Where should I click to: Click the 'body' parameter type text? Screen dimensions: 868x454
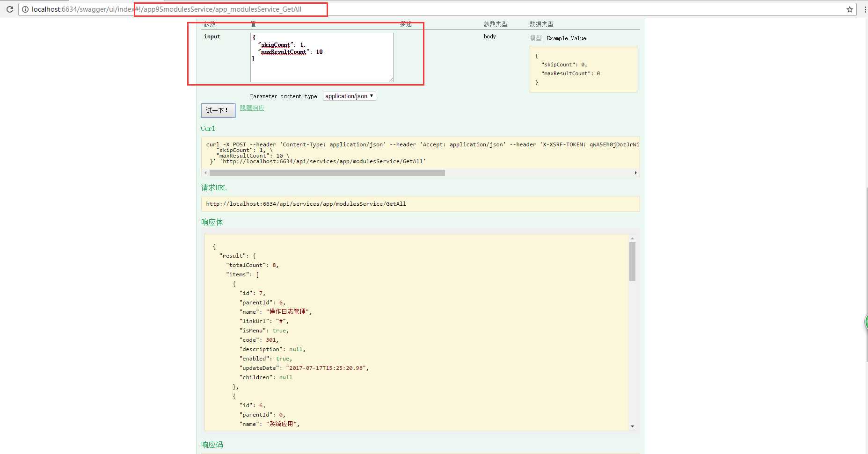[489, 36]
